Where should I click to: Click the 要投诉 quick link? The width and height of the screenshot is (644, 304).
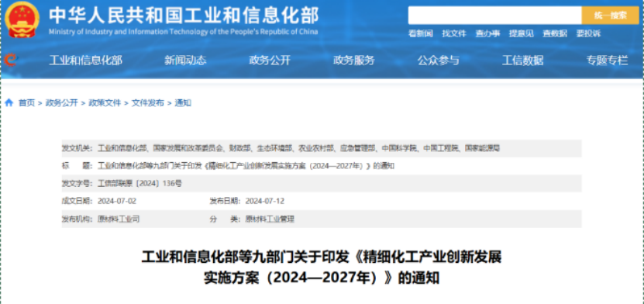(x=588, y=33)
